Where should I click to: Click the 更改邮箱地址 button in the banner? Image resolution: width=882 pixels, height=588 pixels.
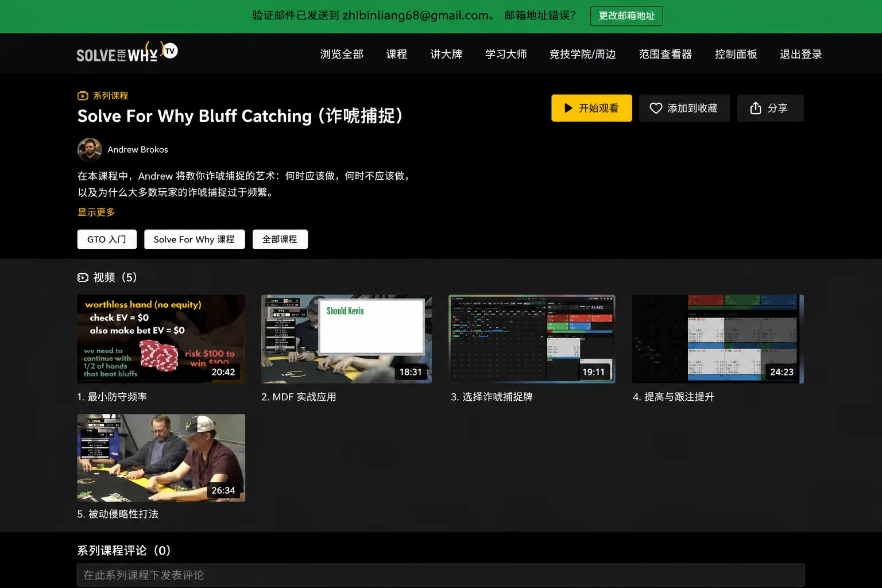(626, 16)
